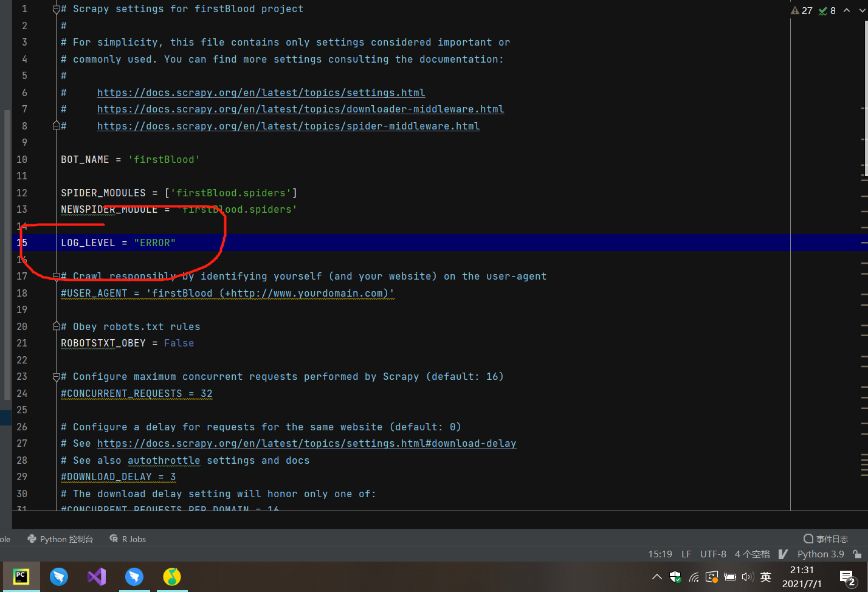Toggle the read-only lock icon in status bar
This screenshot has height=592, width=868.
[857, 554]
